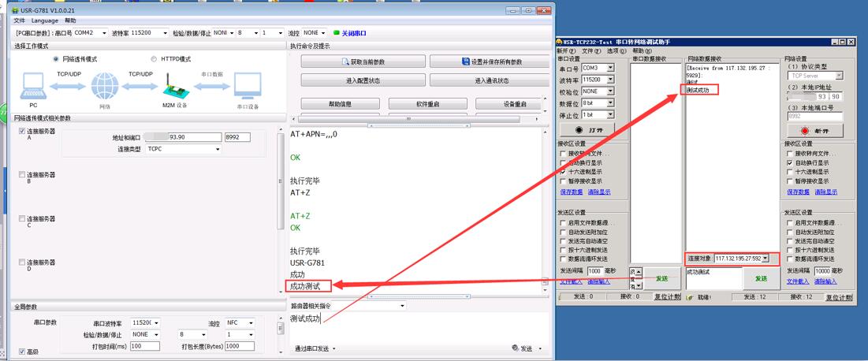The width and height of the screenshot is (868, 361).
Task: Open the 波特率 115200 dropdown in USR-G781
Action: (x=165, y=33)
